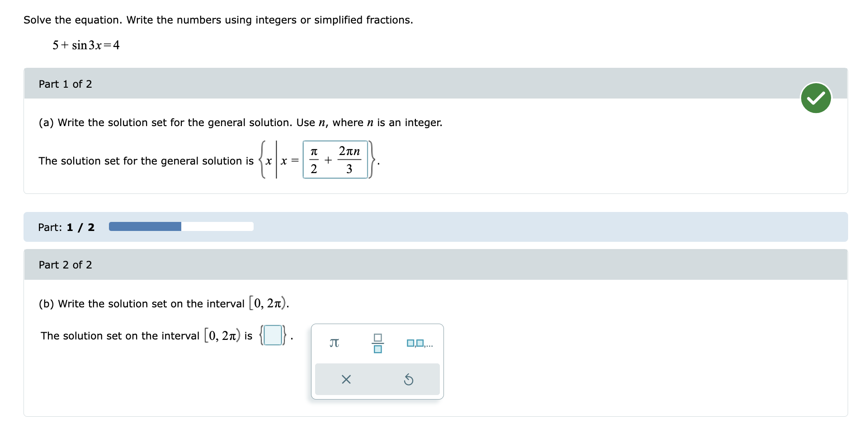Insert a comma-separated list template
This screenshot has height=433, width=868.
pyautogui.click(x=420, y=344)
